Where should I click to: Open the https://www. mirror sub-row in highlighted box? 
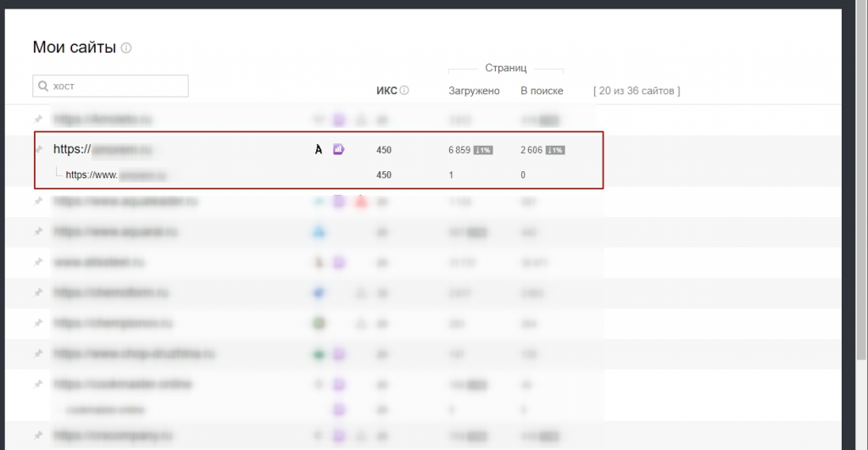(x=117, y=175)
